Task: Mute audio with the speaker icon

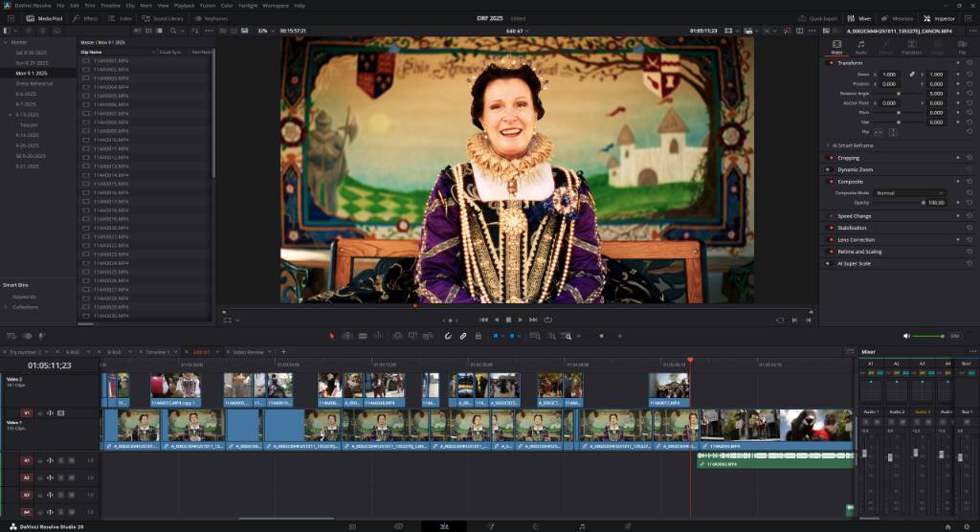Action: click(x=906, y=336)
